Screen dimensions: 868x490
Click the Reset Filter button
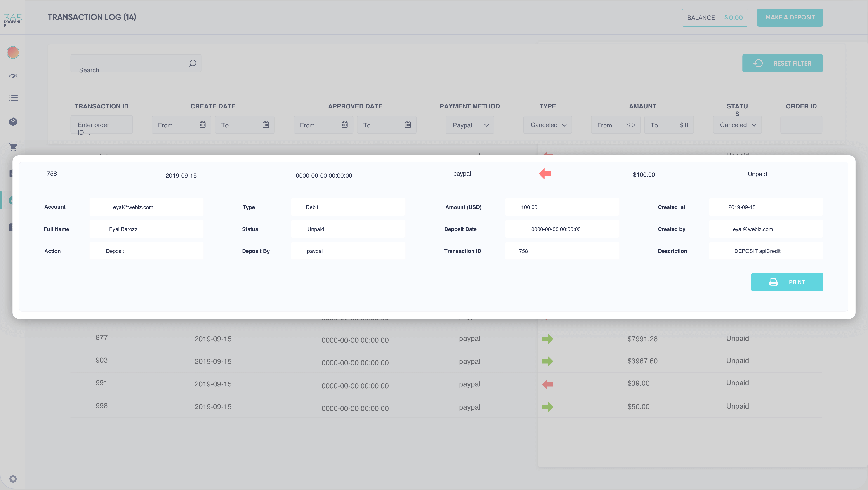[x=782, y=63]
